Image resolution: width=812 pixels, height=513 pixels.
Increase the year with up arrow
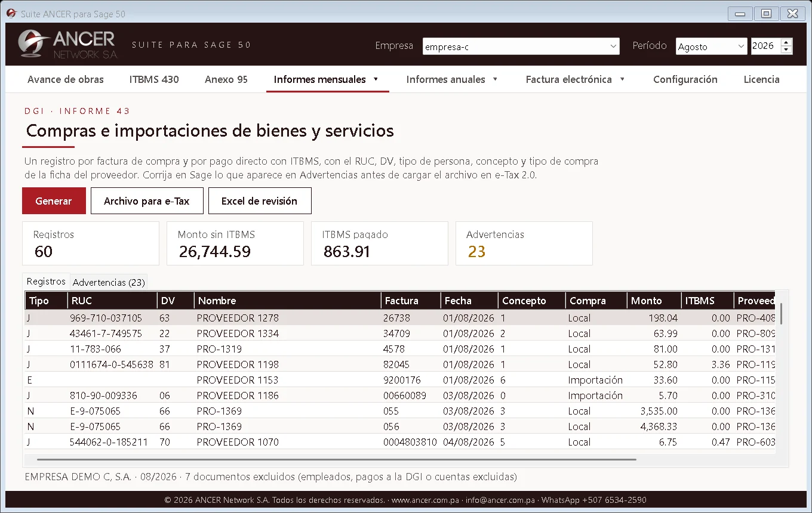(786, 42)
